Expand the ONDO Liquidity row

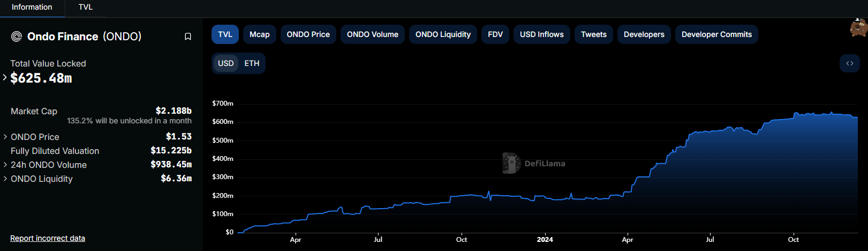click(5, 179)
